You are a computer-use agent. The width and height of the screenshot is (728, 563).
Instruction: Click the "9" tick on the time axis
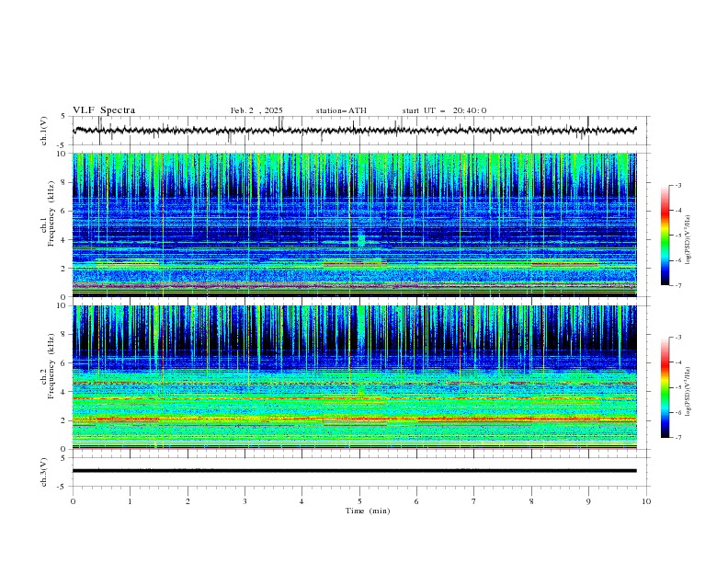(x=588, y=501)
